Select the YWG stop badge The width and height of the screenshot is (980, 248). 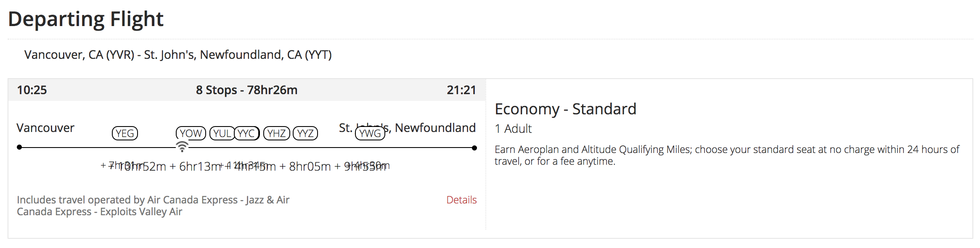point(370,133)
